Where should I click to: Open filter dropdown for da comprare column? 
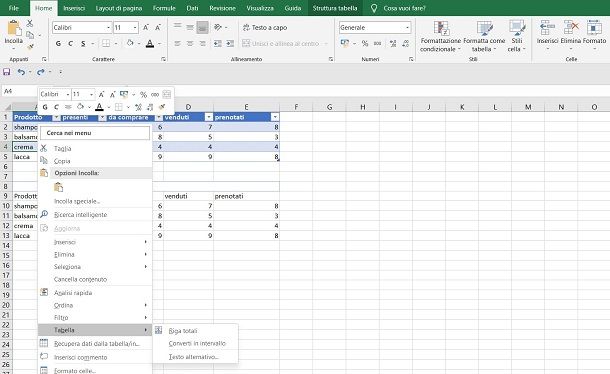159,117
